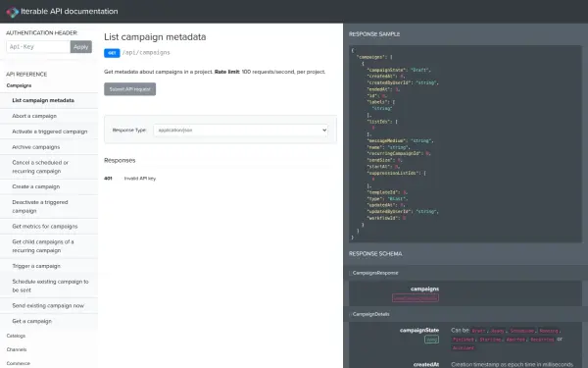
Task: Select Get a campaign
Action: point(49,321)
